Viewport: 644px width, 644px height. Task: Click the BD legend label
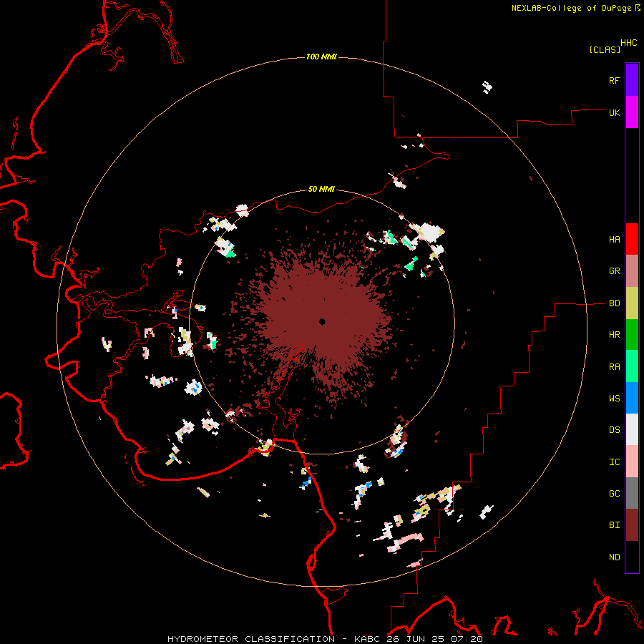[615, 303]
